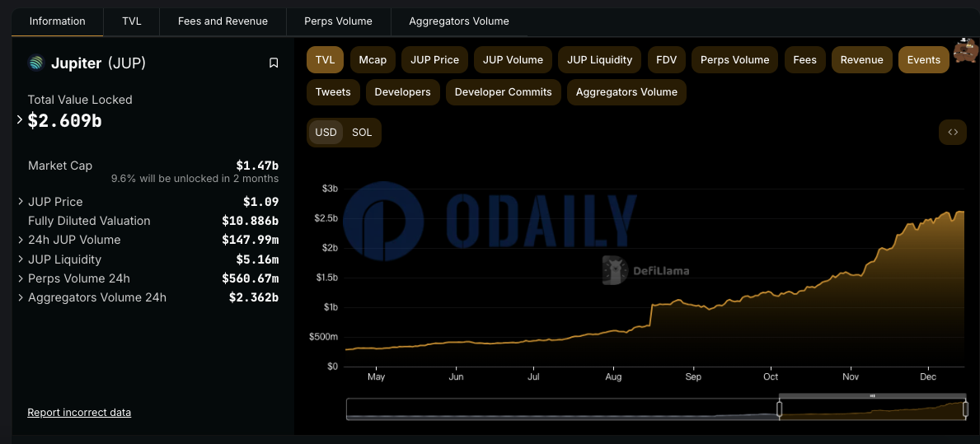Toggle the Fees chart metric

tap(805, 60)
